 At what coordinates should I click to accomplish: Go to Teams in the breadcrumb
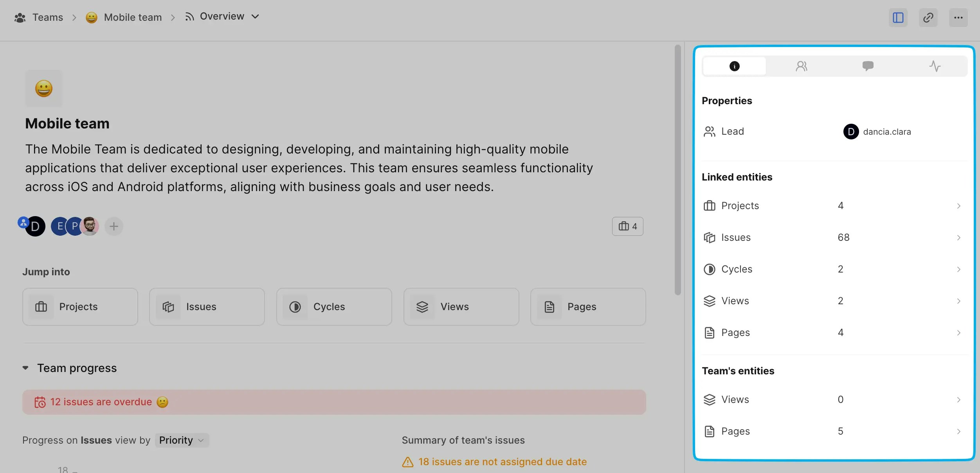click(47, 18)
